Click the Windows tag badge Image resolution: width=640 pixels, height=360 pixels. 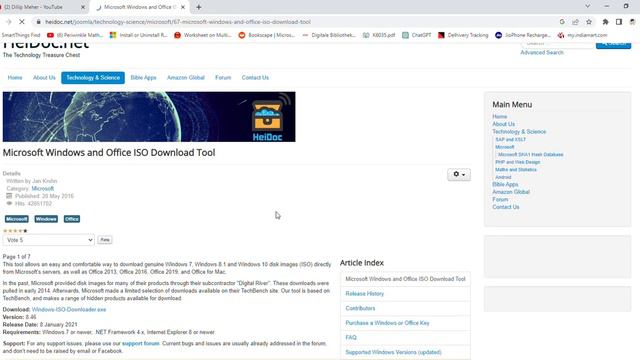[x=46, y=219]
